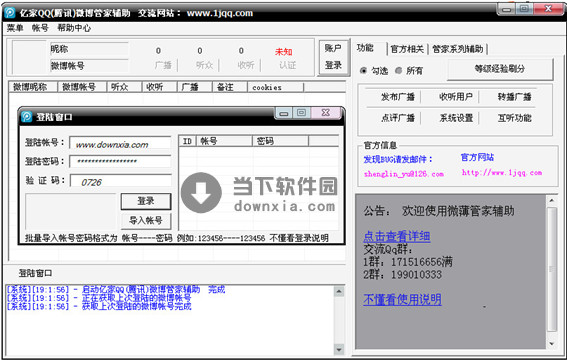Select the 勾选 radio button
Image resolution: width=567 pixels, height=362 pixels.
click(x=374, y=71)
